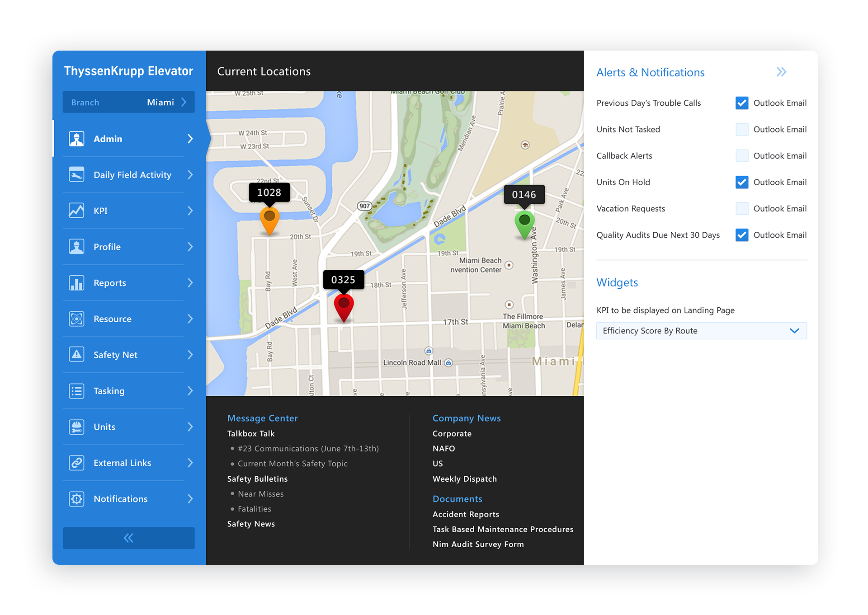The image size is (868, 615).
Task: Open the Efficiency Score By Route dropdown
Action: pos(701,331)
